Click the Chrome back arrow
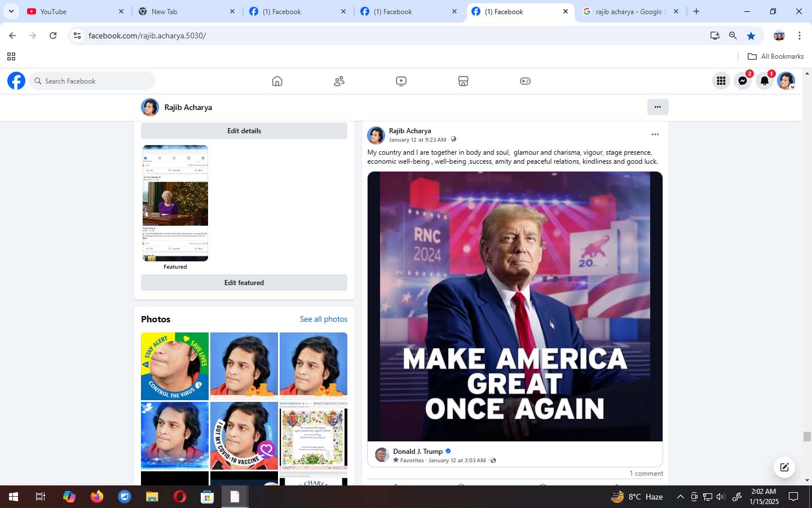Viewport: 812px width, 508px height. coord(12,36)
